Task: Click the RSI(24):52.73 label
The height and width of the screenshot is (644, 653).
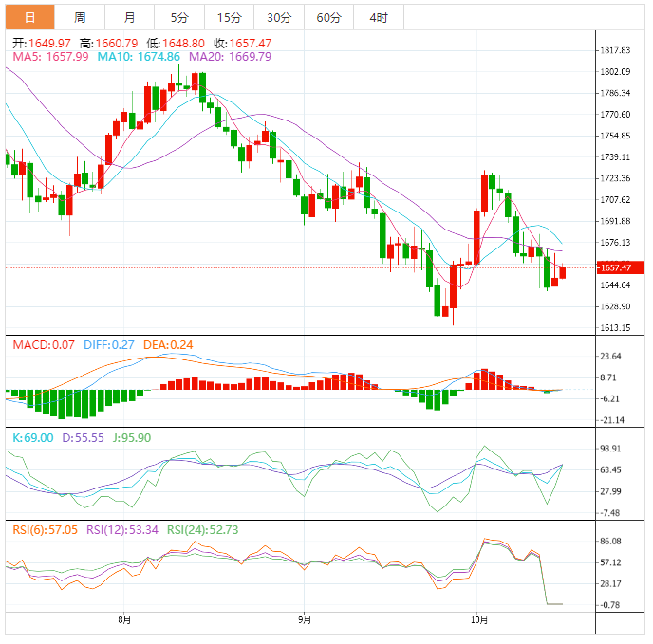Action: tap(203, 530)
